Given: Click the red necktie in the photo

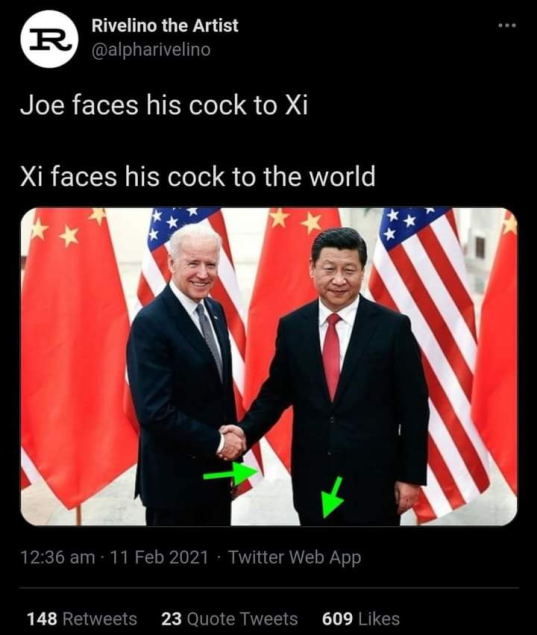Looking at the screenshot, I should tap(332, 355).
